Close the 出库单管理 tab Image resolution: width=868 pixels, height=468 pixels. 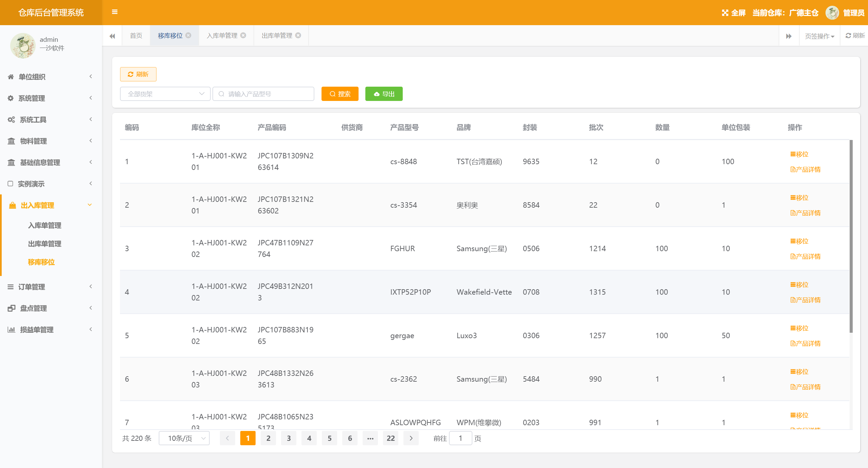point(298,35)
